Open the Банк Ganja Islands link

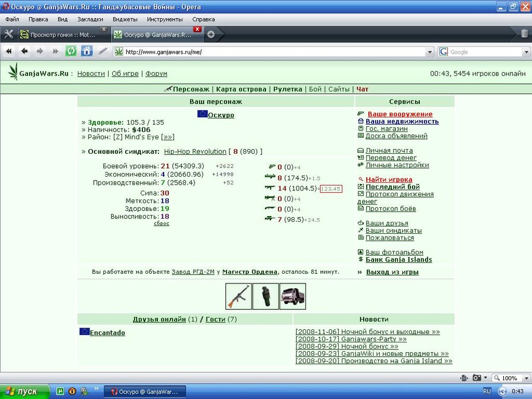click(x=399, y=260)
